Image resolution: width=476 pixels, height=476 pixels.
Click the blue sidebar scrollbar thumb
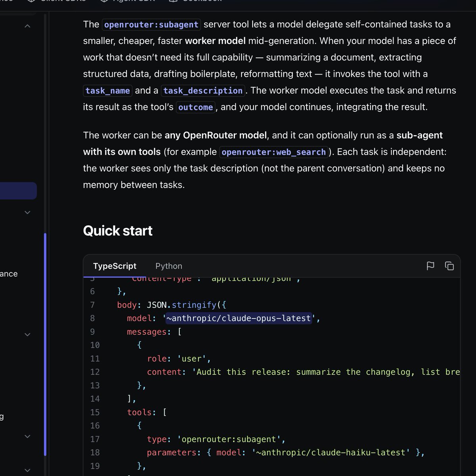point(45,344)
